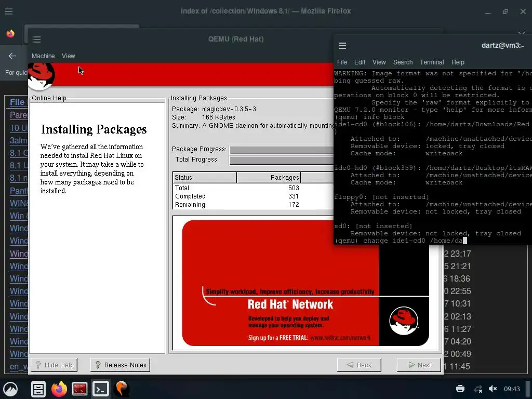Click the Release Notes button
Image resolution: width=532 pixels, height=399 pixels.
[x=121, y=365]
